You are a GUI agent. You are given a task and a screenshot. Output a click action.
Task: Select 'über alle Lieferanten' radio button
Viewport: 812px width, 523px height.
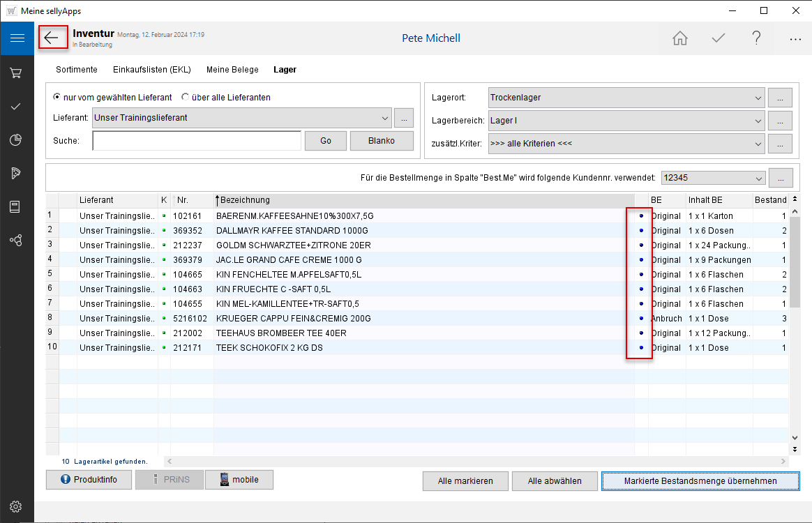[x=186, y=98]
